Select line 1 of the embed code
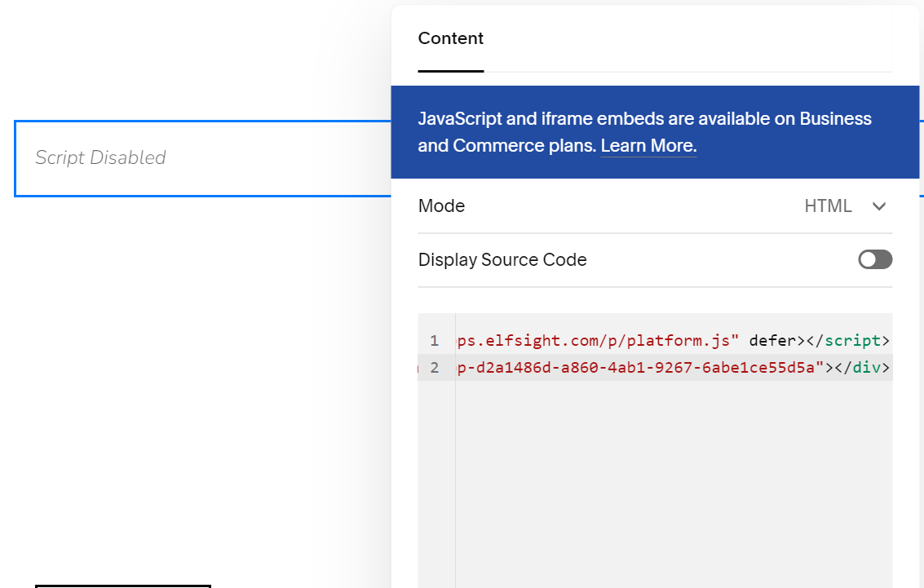Image resolution: width=924 pixels, height=588 pixels. tap(652, 340)
